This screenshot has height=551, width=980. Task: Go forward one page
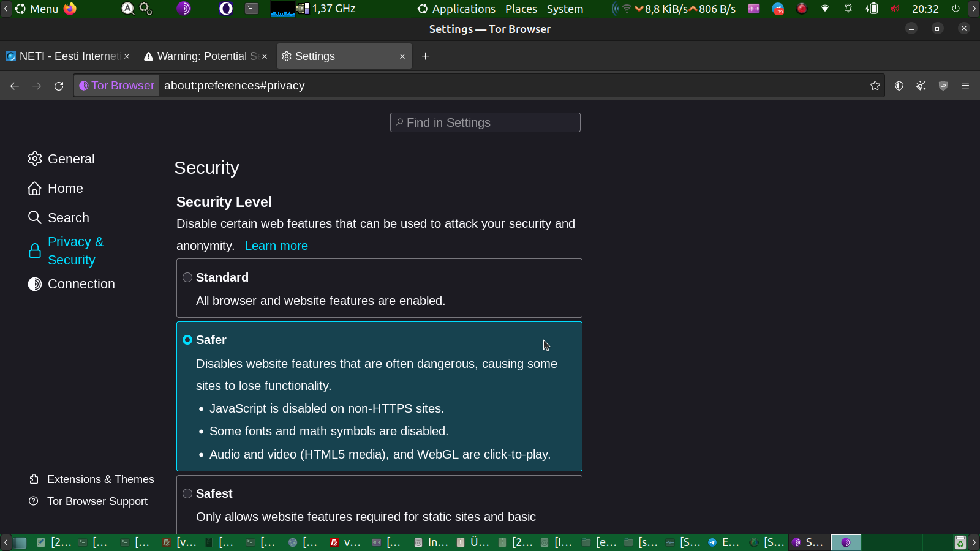coord(37,86)
